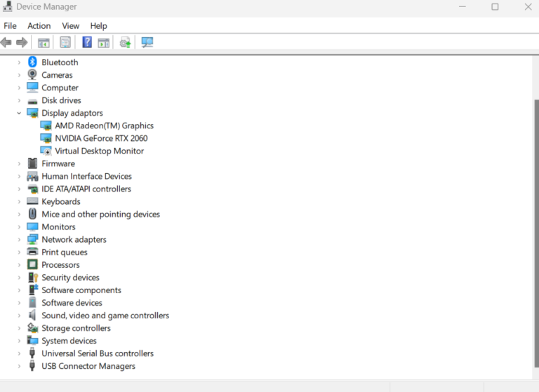Viewport: 539px width, 392px height.
Task: Select Virtual Desktop Monitor entry
Action: pos(99,151)
